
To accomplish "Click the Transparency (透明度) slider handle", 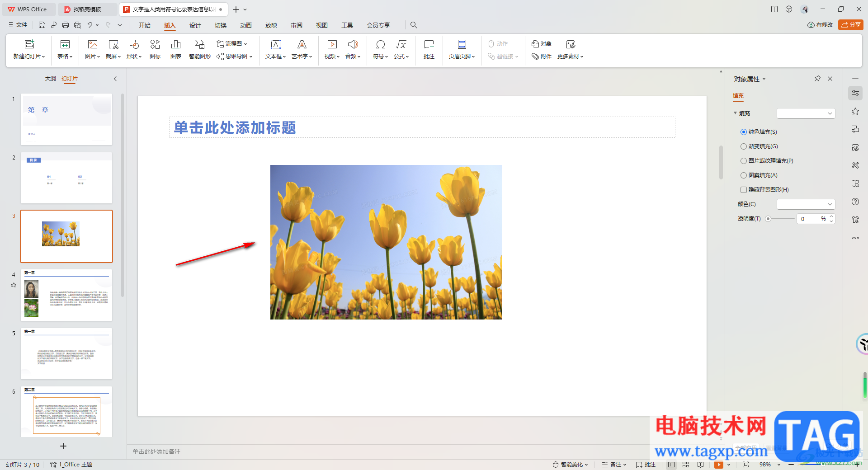I will click(768, 219).
